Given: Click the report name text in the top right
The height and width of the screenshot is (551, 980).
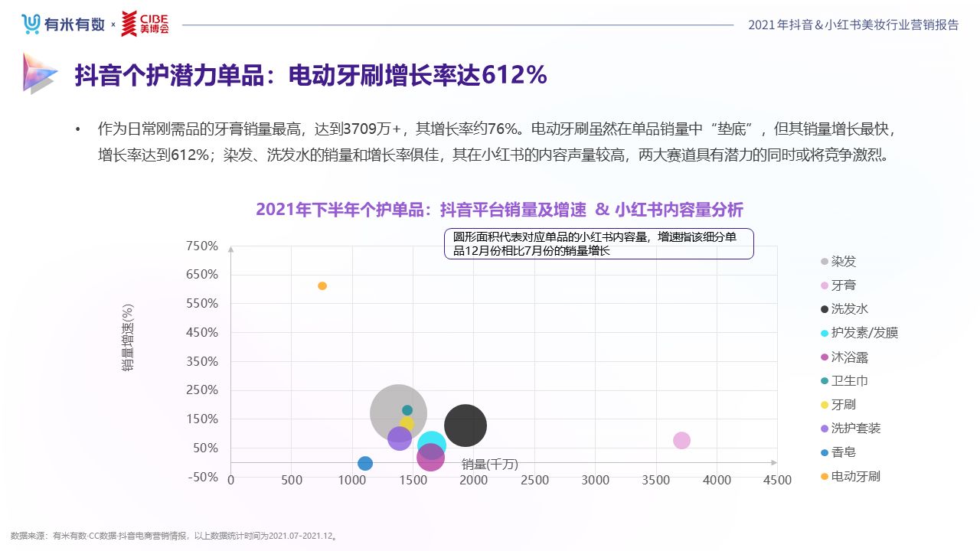Looking at the screenshot, I should (853, 24).
